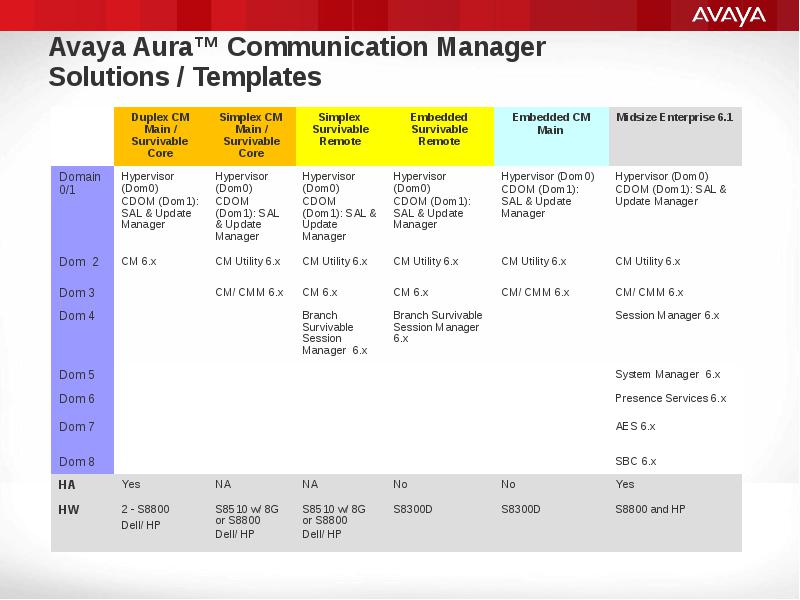The width and height of the screenshot is (800, 600).
Task: Click the 'Domain 0/1' row label
Action: click(80, 184)
